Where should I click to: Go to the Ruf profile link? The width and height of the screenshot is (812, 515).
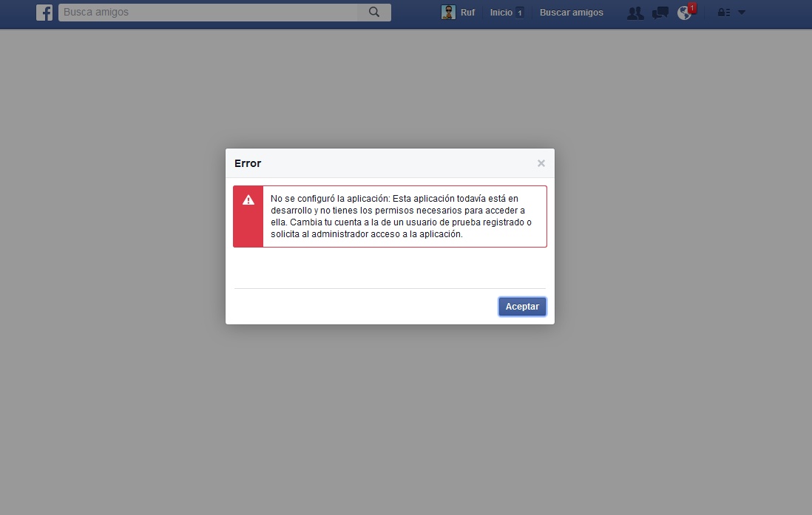[467, 13]
